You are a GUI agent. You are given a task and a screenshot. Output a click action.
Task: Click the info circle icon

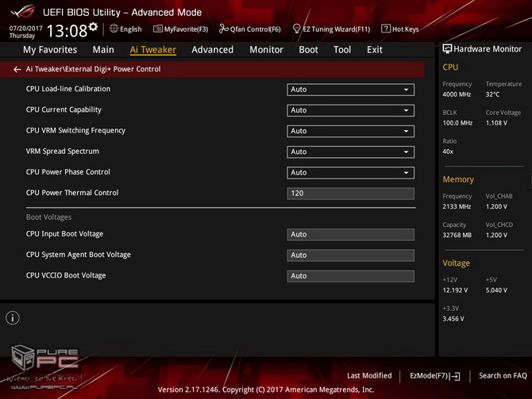coord(13,318)
